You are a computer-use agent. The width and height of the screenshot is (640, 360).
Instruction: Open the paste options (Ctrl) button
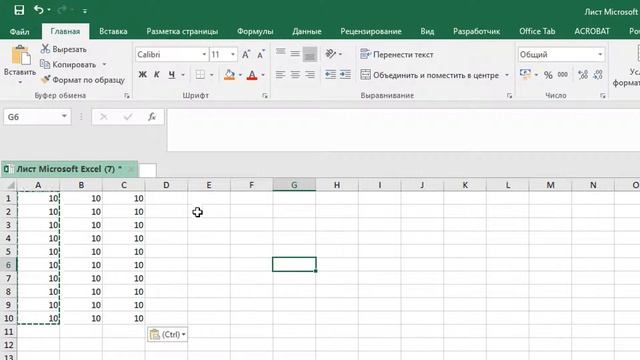pos(167,334)
